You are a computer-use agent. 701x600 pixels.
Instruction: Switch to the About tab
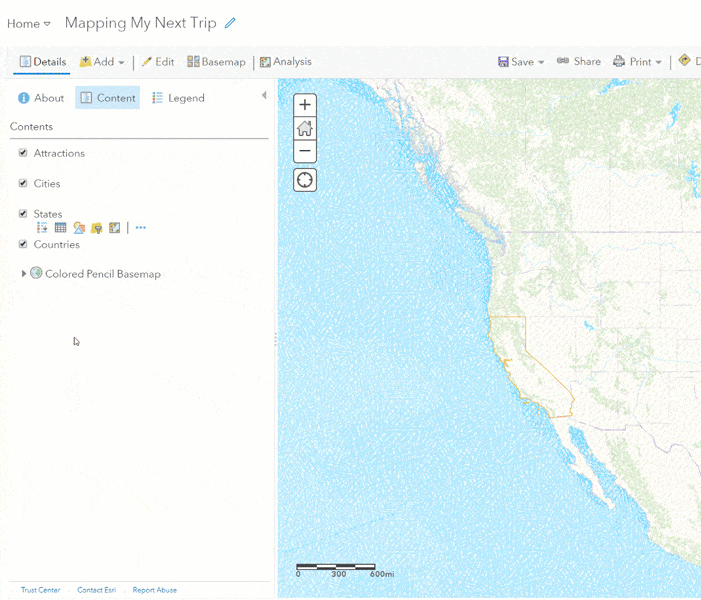41,98
